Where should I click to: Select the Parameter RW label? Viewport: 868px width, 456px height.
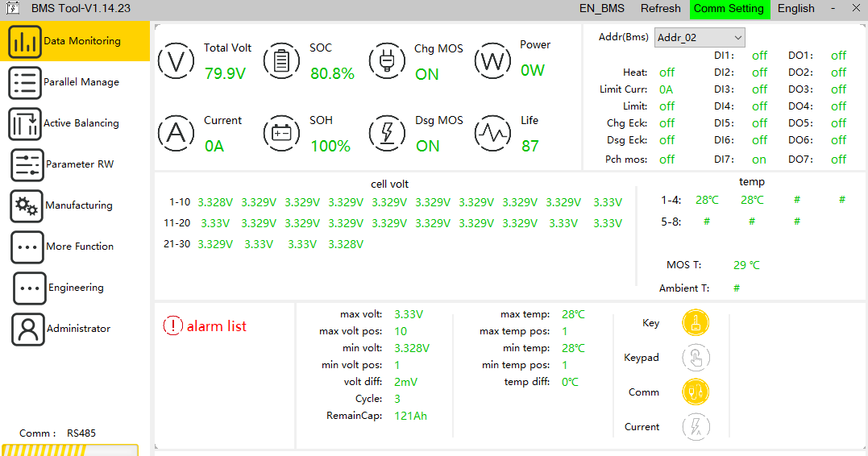(80, 164)
